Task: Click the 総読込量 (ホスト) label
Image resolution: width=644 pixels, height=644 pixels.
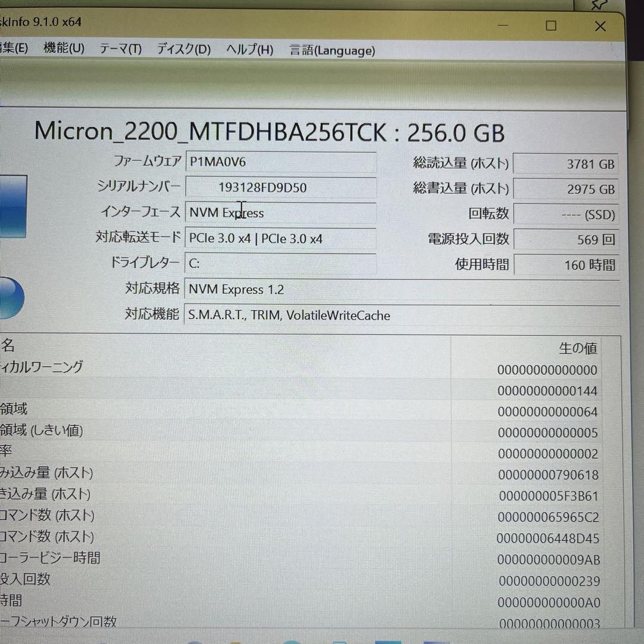Action: point(461,163)
